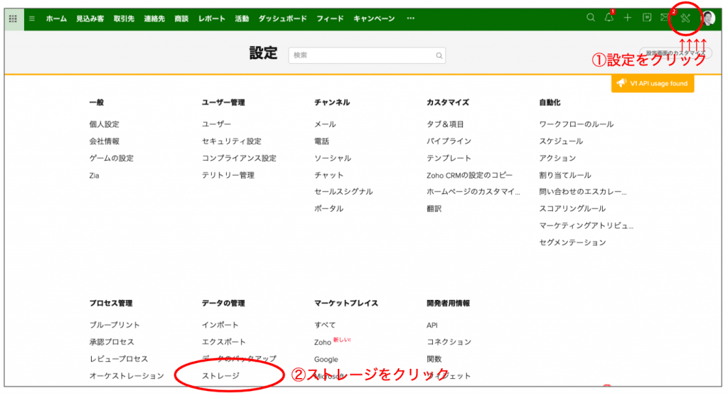Screen dimensions: 728x393
Task: Switch to the ホーム tab
Action: tap(56, 19)
